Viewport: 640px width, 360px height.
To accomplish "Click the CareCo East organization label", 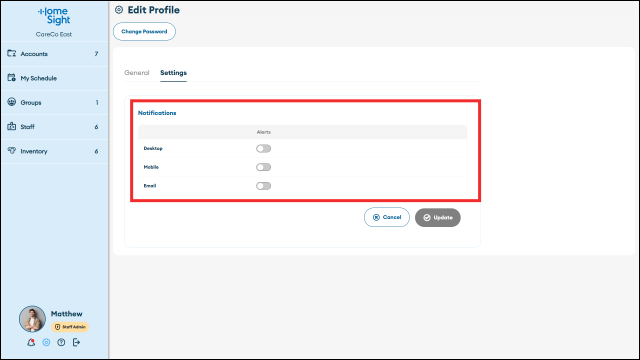I will 54,34.
